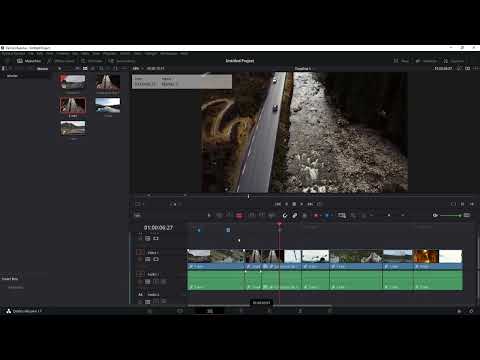The width and height of the screenshot is (480, 360).
Task: Switch media pool to list view
Action: (93, 68)
